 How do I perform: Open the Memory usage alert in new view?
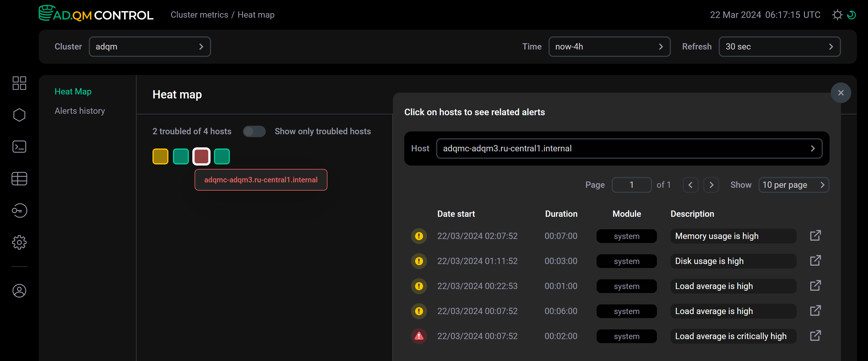(815, 236)
